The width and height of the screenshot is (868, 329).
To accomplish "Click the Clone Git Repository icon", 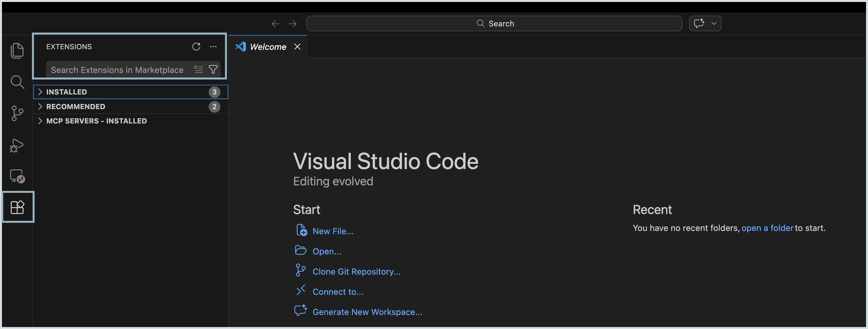I will (x=300, y=270).
